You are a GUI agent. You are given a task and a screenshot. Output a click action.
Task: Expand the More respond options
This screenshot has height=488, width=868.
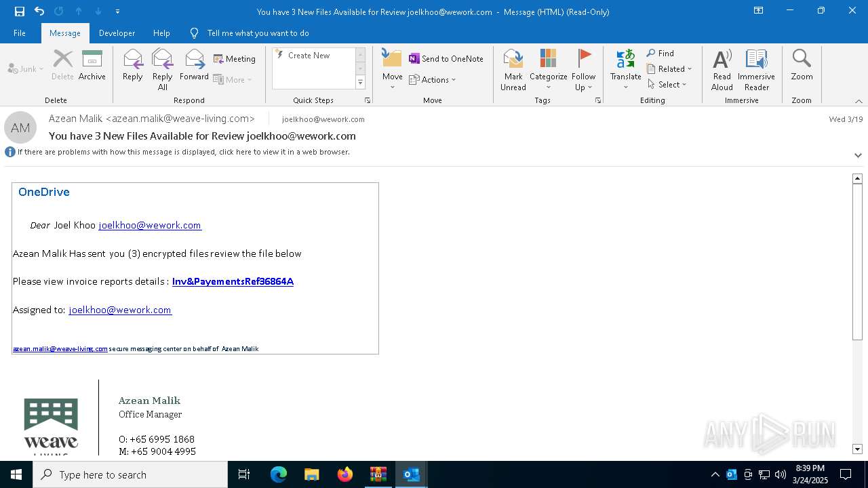233,79
